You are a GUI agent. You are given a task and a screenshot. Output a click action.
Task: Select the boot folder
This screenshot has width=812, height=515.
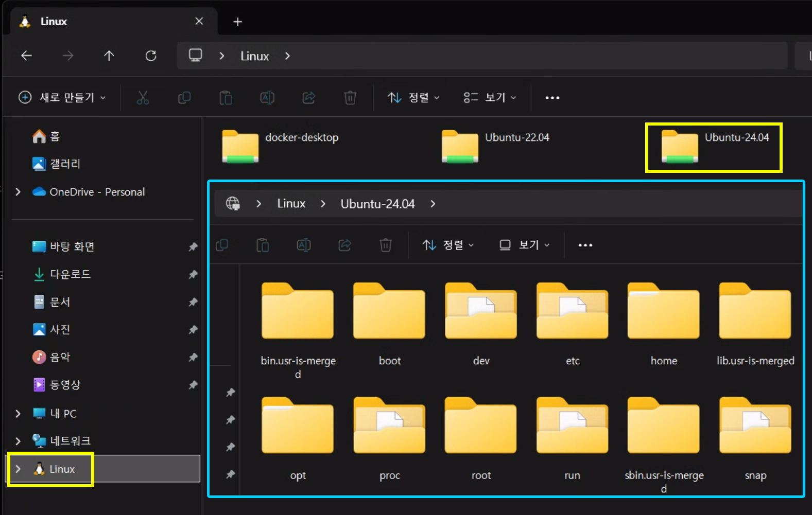point(389,324)
